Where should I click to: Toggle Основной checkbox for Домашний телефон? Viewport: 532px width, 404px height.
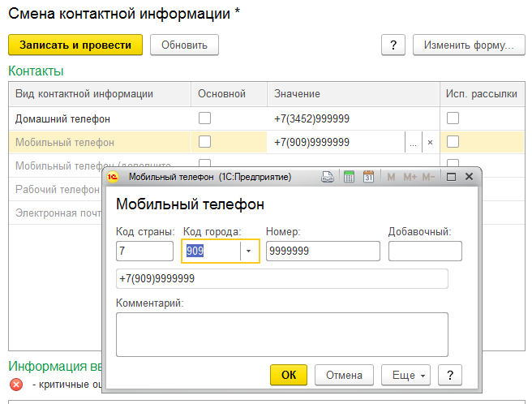point(204,118)
